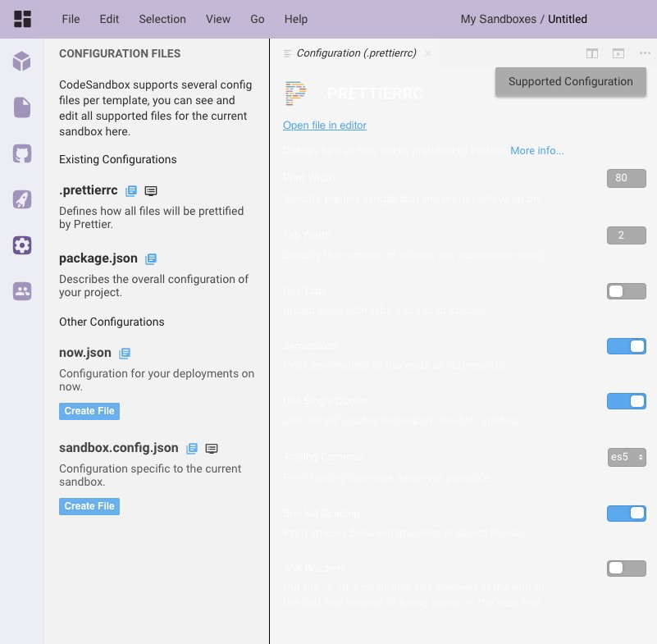Click Create File under sandbox.config.json
657x644 pixels.
[89, 506]
